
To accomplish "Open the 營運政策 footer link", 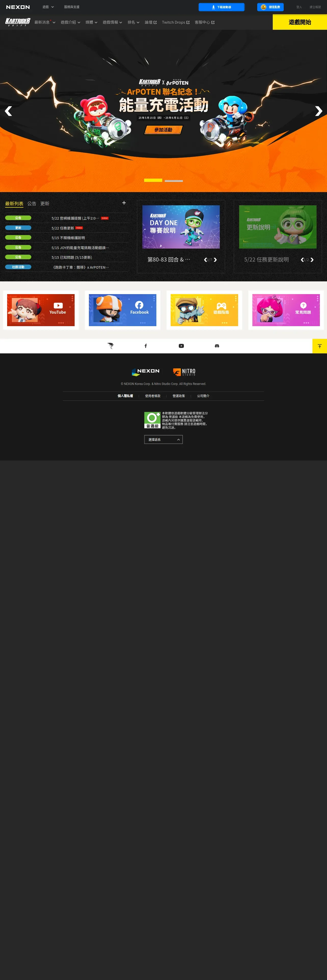I will pos(179,396).
